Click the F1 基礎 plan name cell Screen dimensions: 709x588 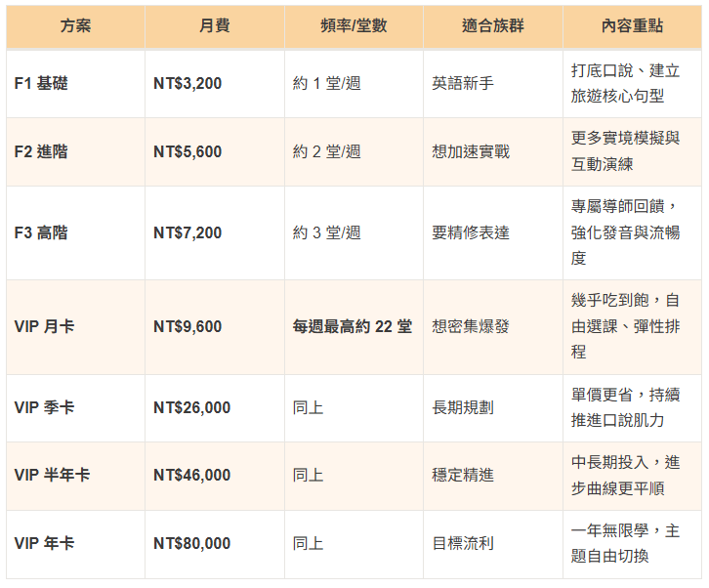[x=41, y=84]
